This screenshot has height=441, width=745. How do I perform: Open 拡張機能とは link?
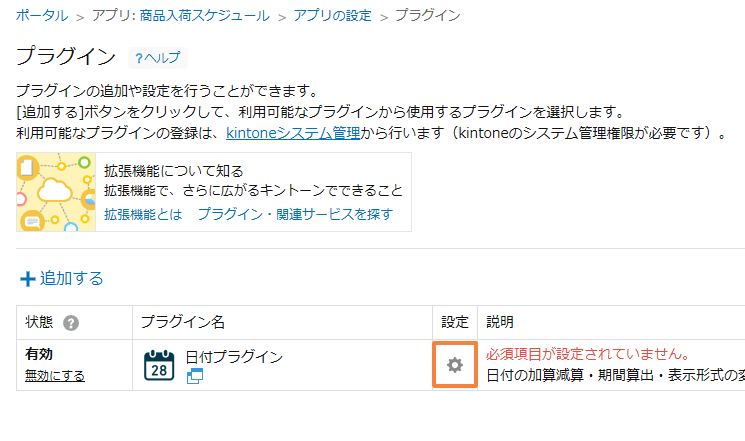pyautogui.click(x=143, y=214)
